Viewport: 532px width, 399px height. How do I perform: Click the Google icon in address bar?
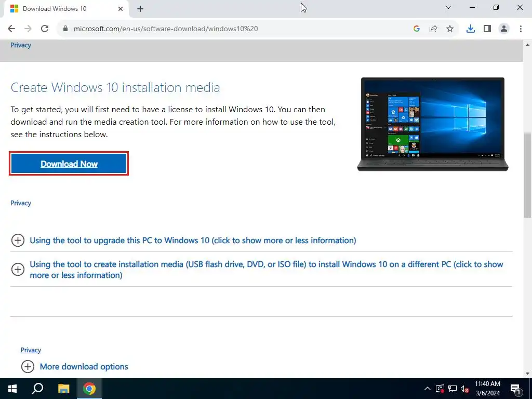pyautogui.click(x=417, y=29)
